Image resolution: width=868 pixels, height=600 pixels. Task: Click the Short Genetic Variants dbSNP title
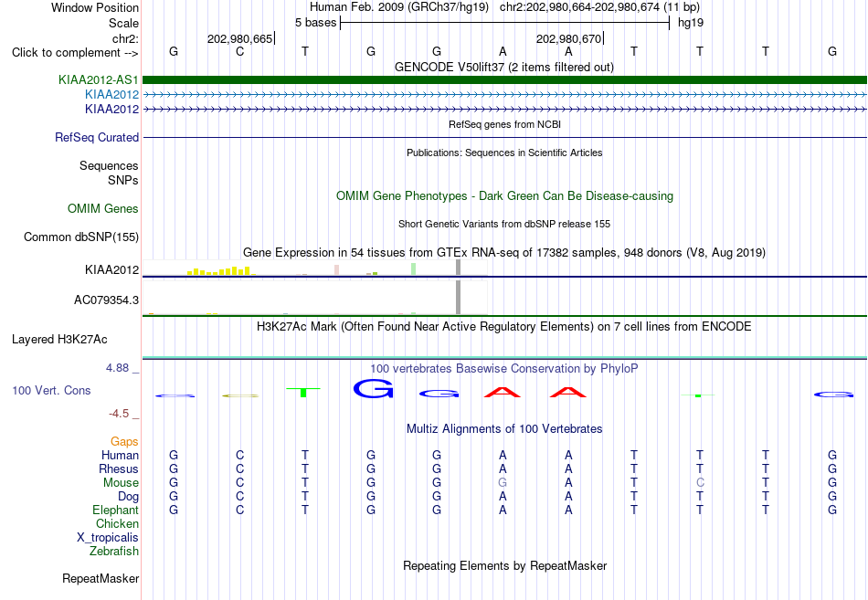pyautogui.click(x=504, y=224)
